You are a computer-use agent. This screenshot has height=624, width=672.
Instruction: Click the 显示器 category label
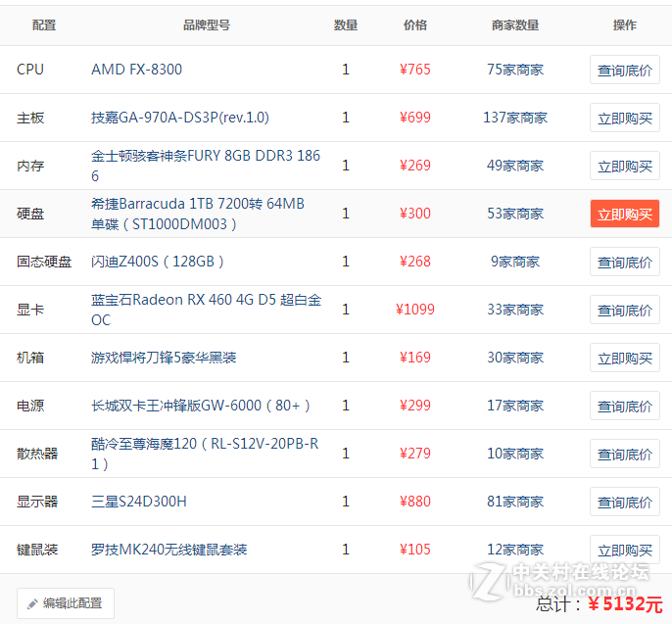(x=37, y=502)
